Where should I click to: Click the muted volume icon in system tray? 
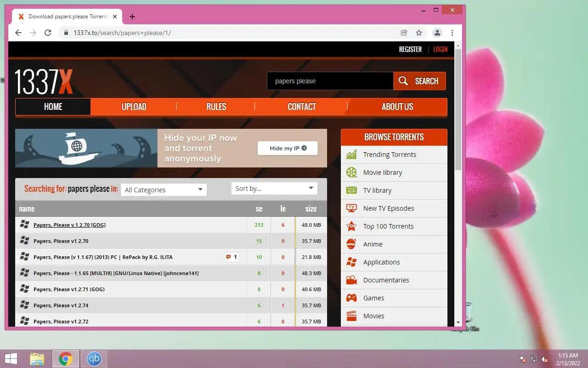click(x=545, y=359)
